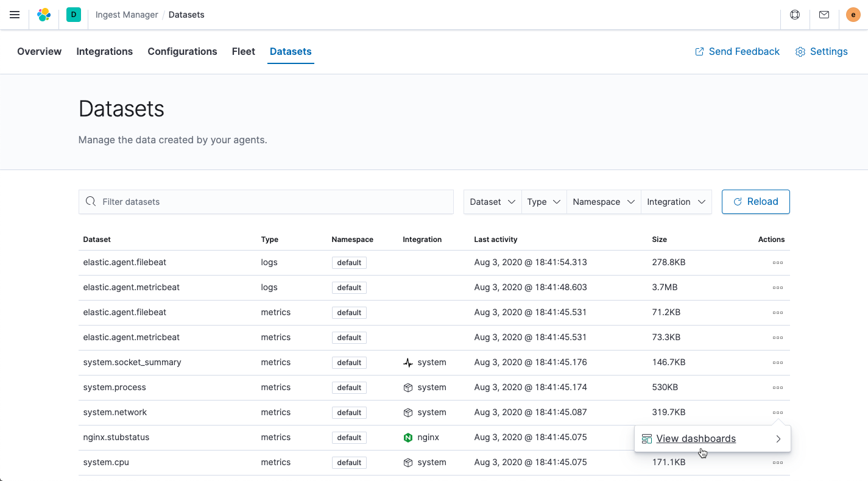The image size is (868, 481).
Task: Switch to the Integrations tab
Action: 104,52
